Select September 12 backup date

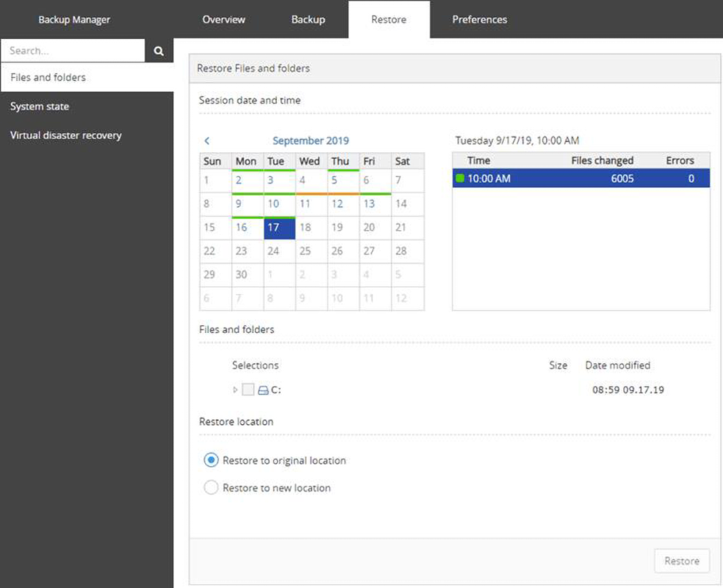coord(337,204)
